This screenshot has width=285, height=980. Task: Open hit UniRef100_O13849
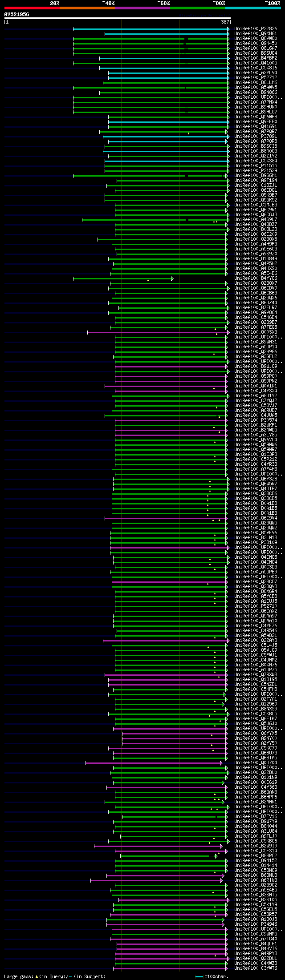tap(256, 259)
